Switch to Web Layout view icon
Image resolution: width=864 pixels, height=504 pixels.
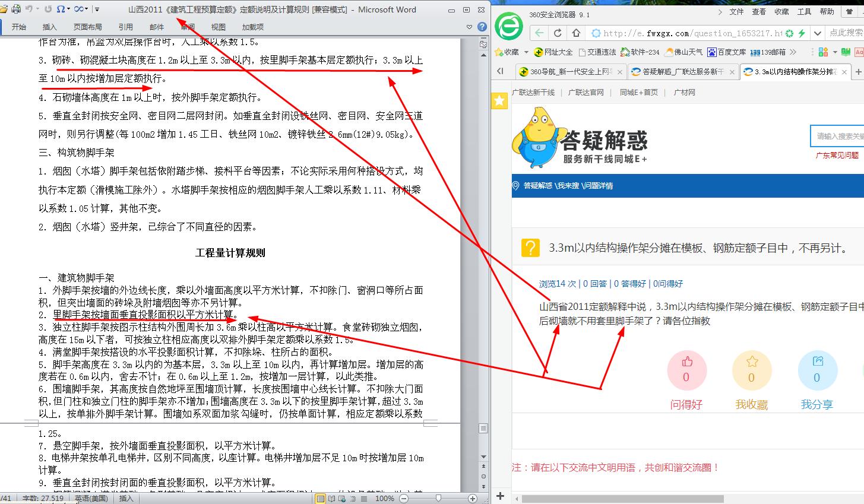[341, 499]
